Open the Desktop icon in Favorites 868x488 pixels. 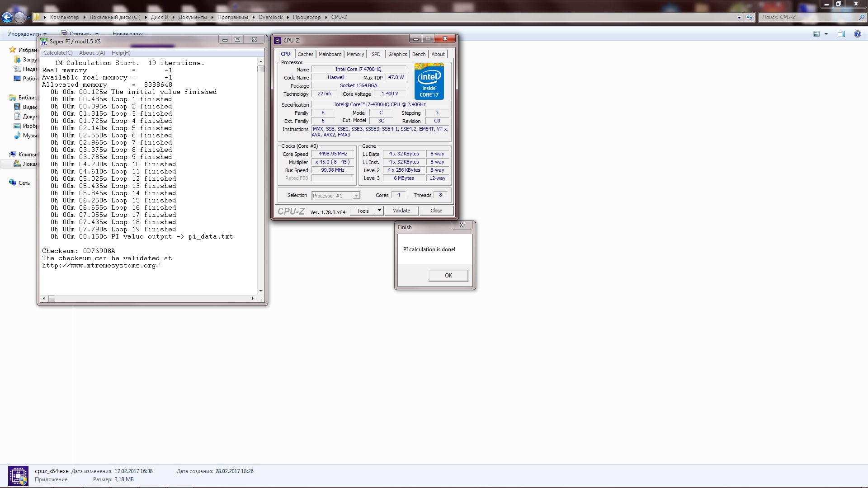[x=17, y=79]
